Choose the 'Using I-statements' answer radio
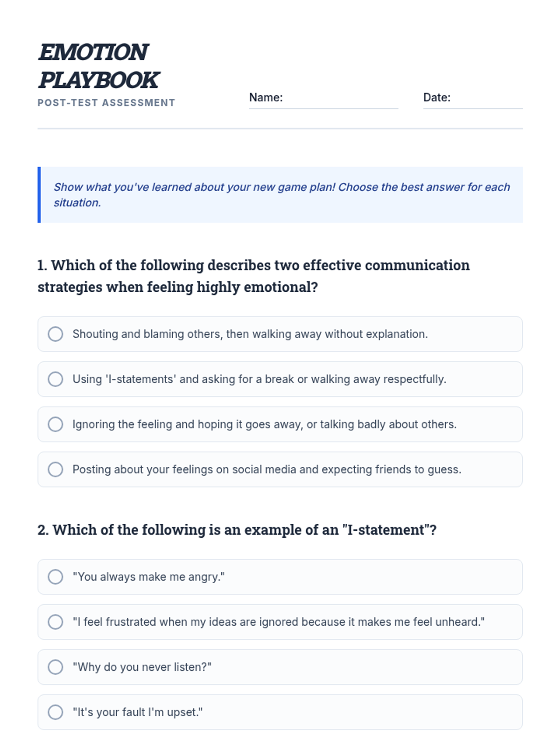560x747 pixels. 56,379
